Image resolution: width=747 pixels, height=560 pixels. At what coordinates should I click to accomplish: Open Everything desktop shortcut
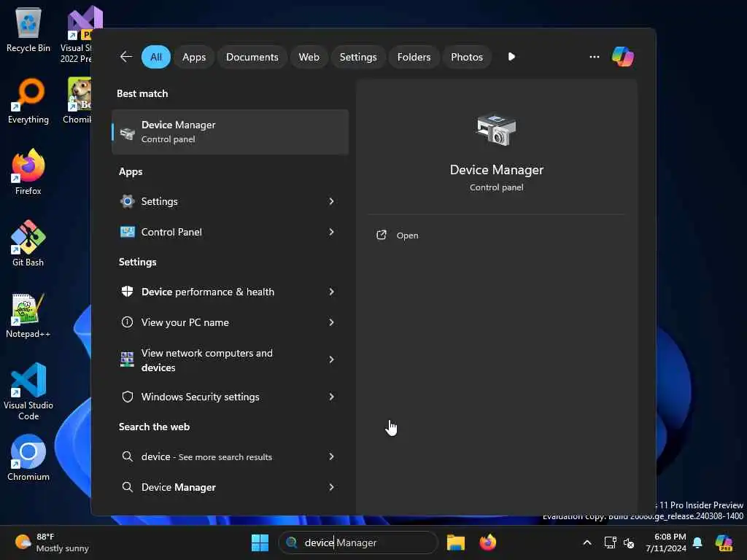point(28,101)
